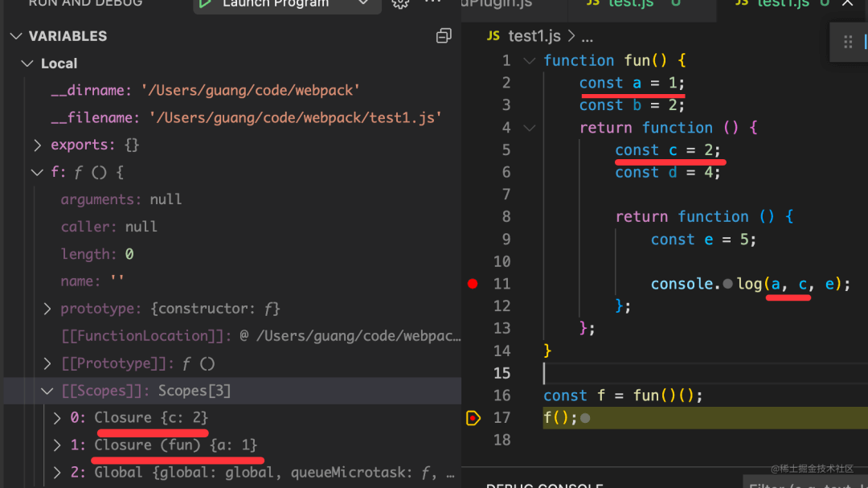Screen dimensions: 868x488
Task: Collapse the f function variable
Action: click(x=37, y=173)
